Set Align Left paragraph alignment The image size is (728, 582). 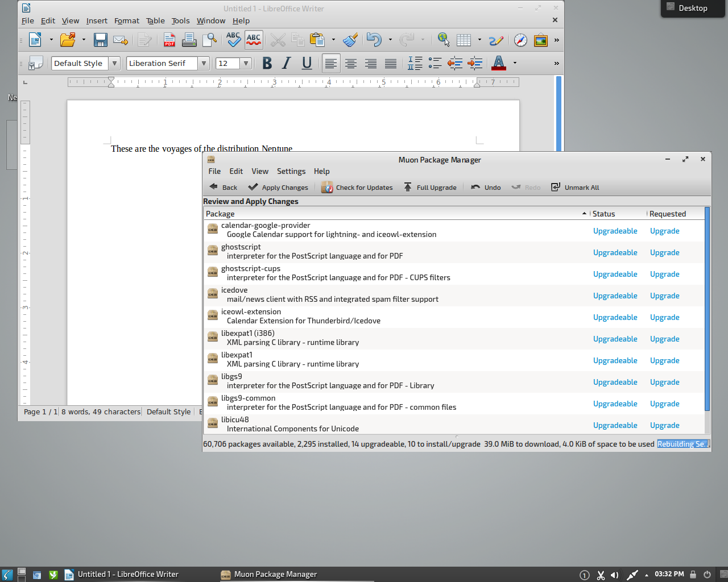(330, 64)
